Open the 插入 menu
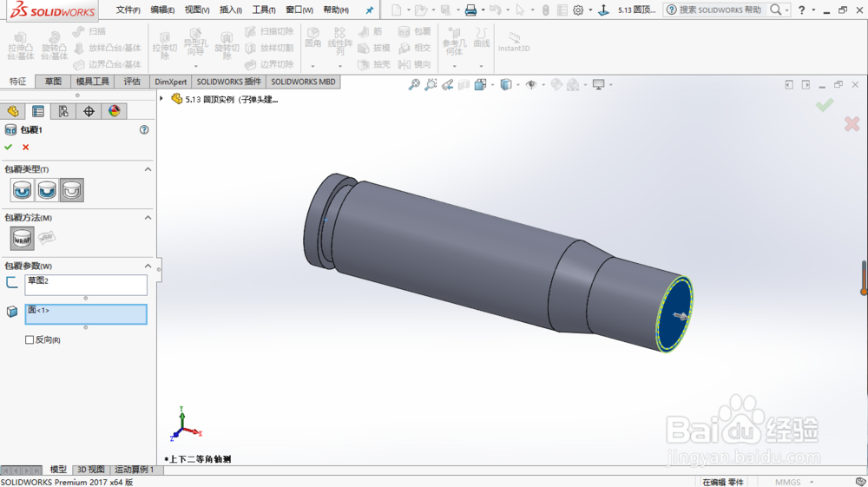Image resolution: width=868 pixels, height=487 pixels. click(230, 10)
